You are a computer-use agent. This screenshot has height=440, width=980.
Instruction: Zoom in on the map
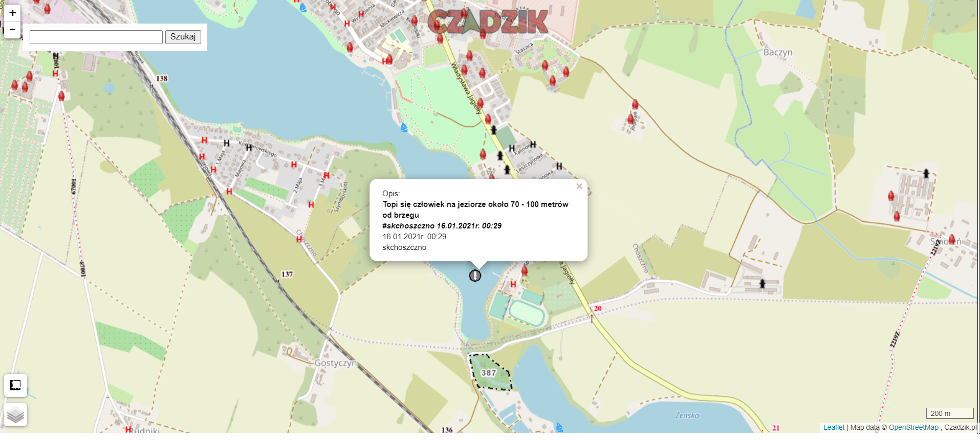click(x=12, y=13)
